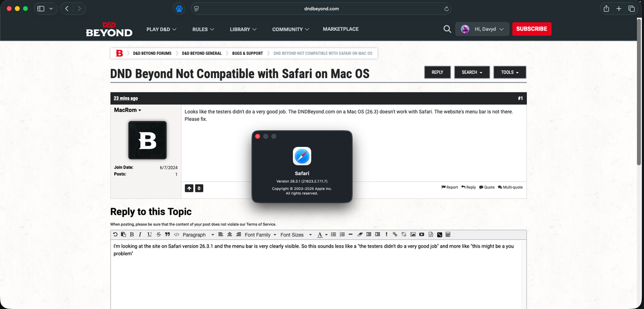Report the MacRom post
The height and width of the screenshot is (309, 644).
point(450,187)
